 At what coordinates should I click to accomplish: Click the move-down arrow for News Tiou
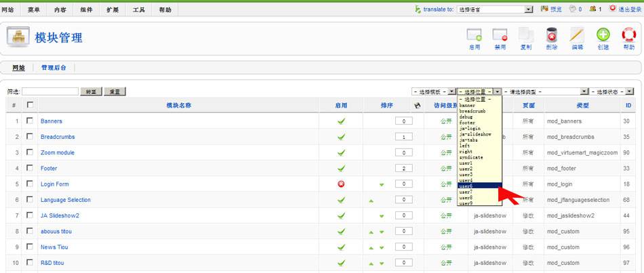point(382,248)
